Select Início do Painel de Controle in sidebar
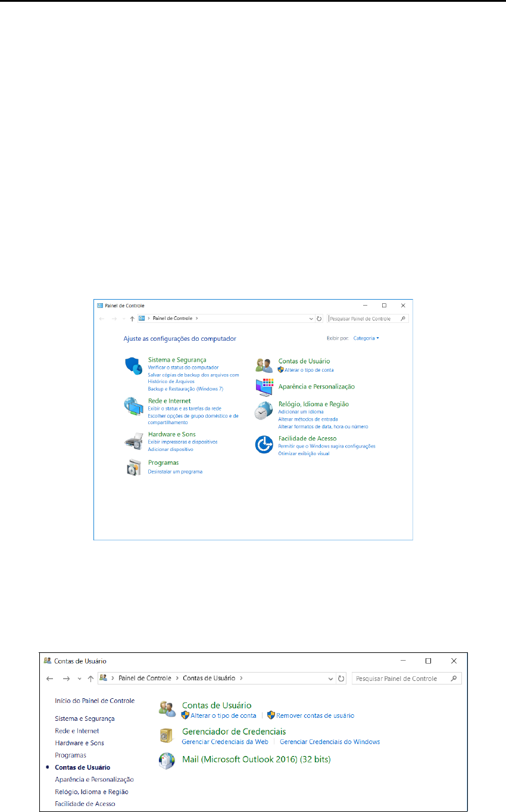 (x=95, y=701)
